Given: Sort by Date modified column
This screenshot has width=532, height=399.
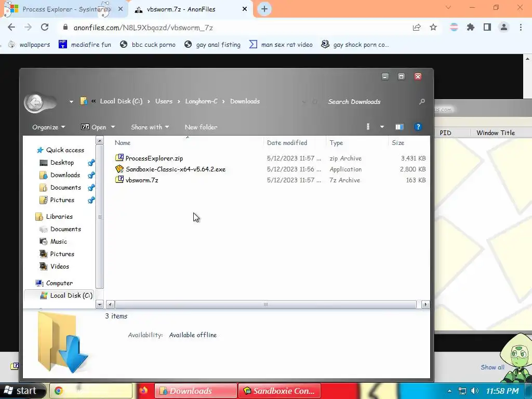Looking at the screenshot, I should point(295,142).
